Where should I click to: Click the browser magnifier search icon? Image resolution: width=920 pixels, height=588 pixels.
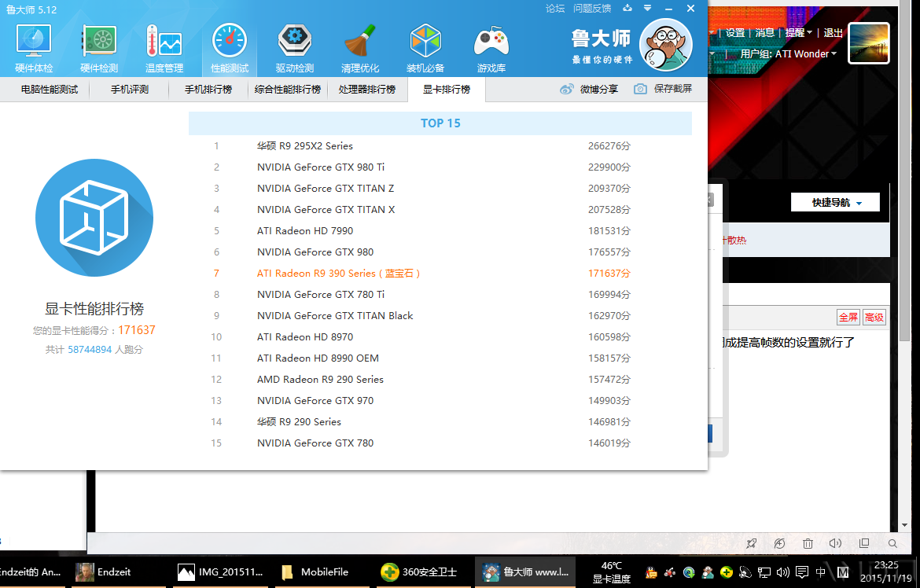click(892, 543)
